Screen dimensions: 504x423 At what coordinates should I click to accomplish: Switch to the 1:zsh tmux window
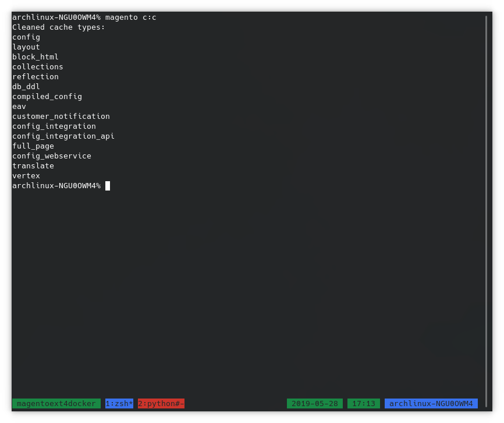click(119, 403)
